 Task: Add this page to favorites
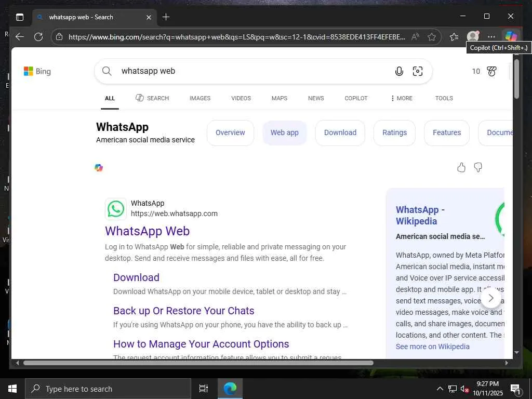(x=432, y=37)
